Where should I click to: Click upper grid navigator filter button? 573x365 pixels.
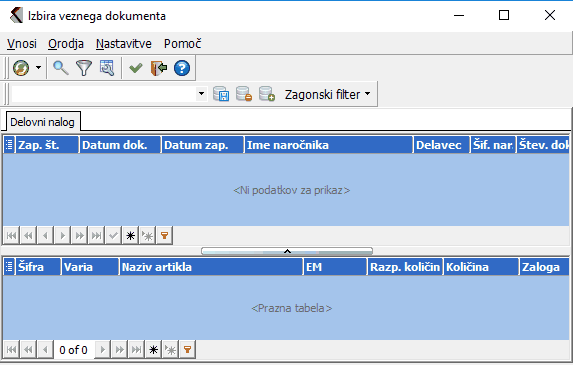click(164, 235)
